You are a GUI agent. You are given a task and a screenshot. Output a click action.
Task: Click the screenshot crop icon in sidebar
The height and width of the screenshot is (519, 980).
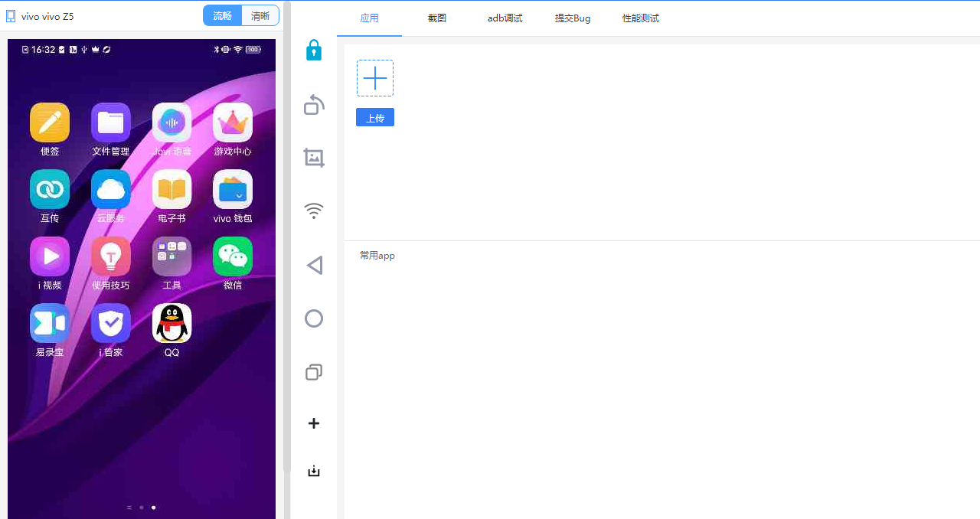tap(314, 158)
